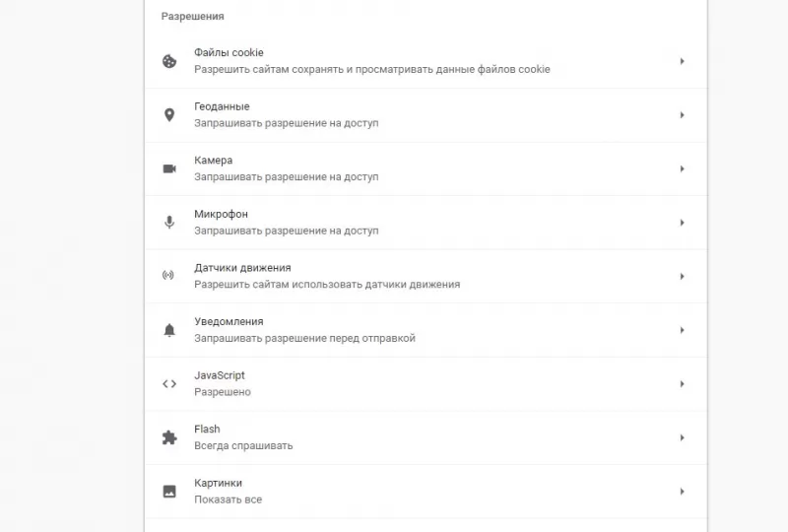The width and height of the screenshot is (788, 532).
Task: Click the Flash puzzle piece icon
Action: pos(168,437)
